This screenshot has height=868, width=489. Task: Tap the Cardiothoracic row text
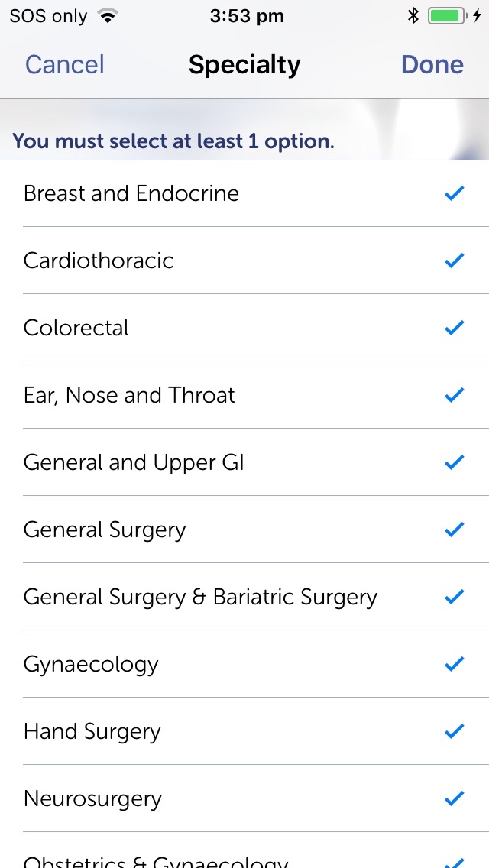click(x=99, y=261)
